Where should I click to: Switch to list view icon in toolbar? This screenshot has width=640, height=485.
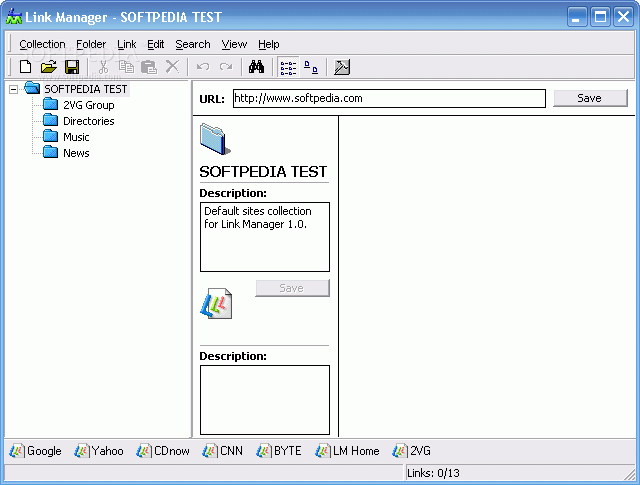point(289,67)
